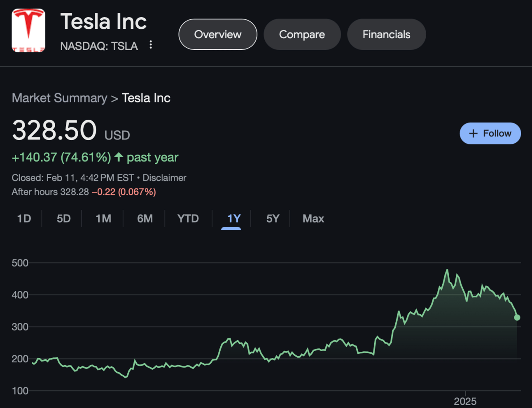
Task: Show the 1M price chart
Action: 103,218
